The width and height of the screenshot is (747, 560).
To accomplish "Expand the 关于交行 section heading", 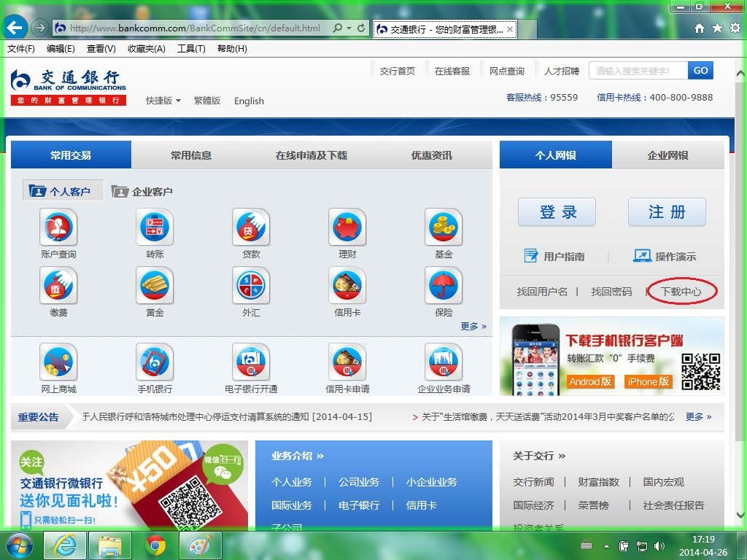I will 539,456.
